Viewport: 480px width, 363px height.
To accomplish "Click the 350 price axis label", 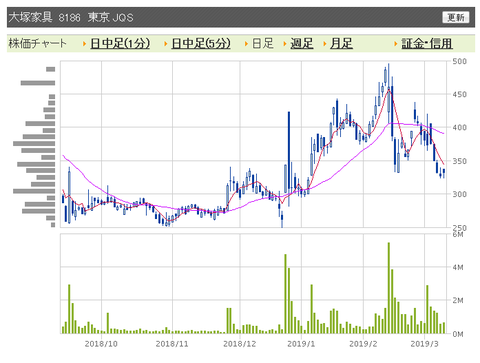I will click(459, 161).
